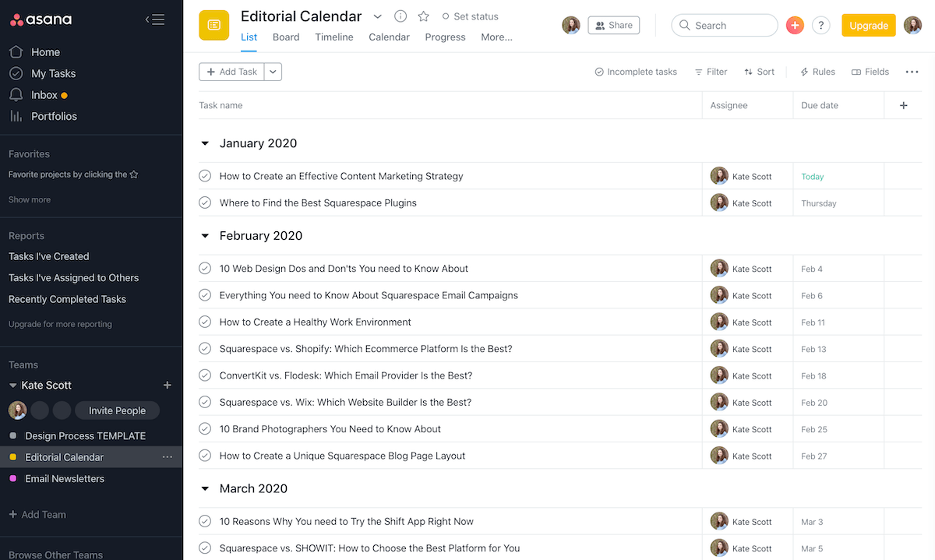935x560 pixels.
Task: Collapse the Kate Scott team in the sidebar
Action: click(x=12, y=386)
